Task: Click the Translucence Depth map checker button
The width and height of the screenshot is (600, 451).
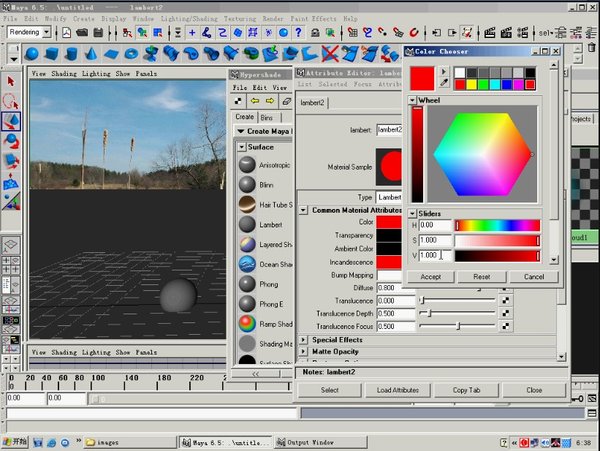Action: 506,313
